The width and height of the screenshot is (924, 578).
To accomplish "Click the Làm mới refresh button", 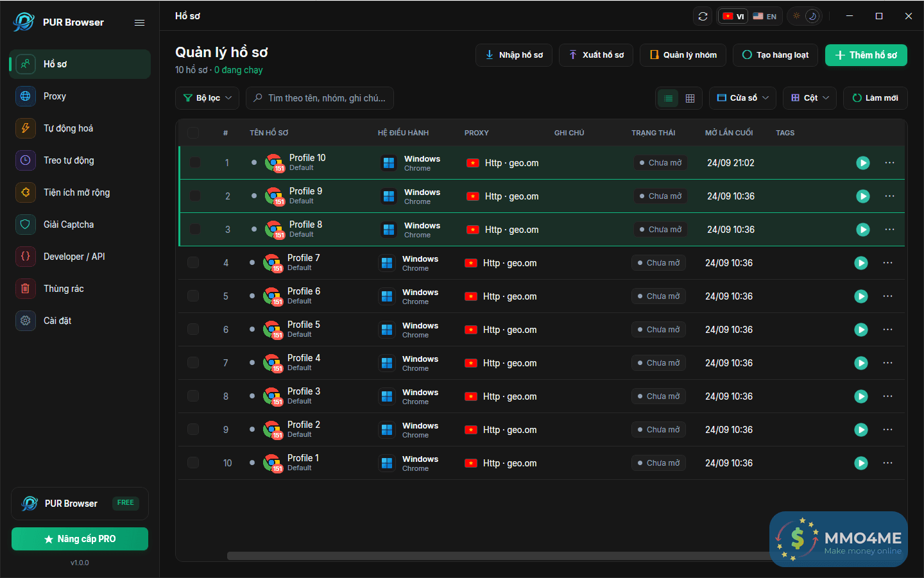I will 875,98.
